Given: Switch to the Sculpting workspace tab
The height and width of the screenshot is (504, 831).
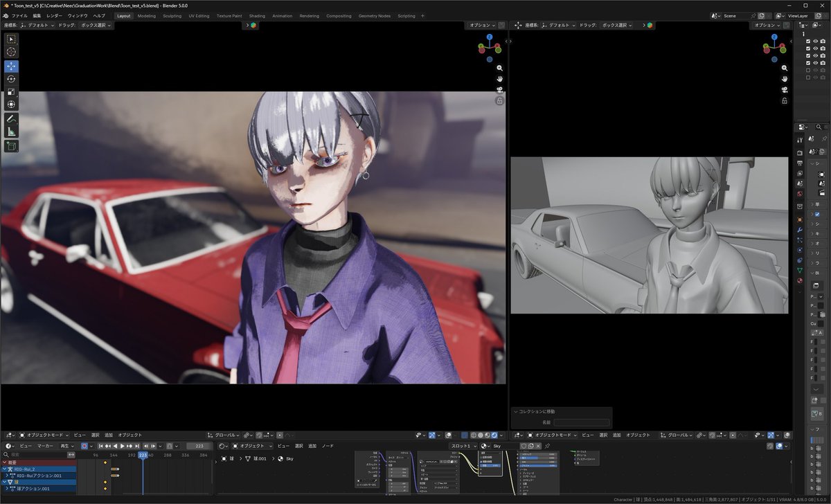Looking at the screenshot, I should pyautogui.click(x=172, y=15).
